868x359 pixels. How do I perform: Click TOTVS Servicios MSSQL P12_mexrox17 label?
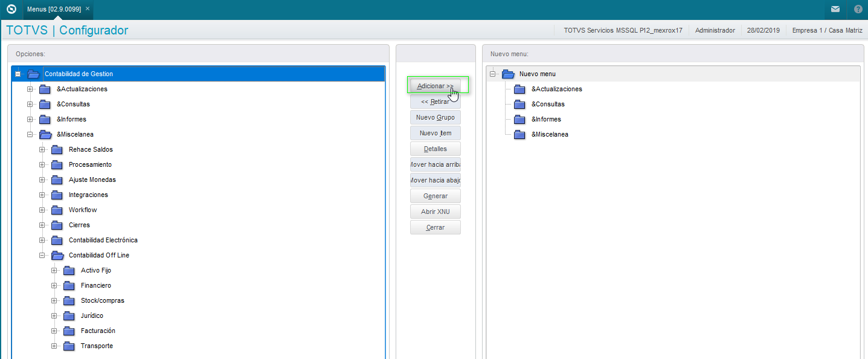pos(623,30)
